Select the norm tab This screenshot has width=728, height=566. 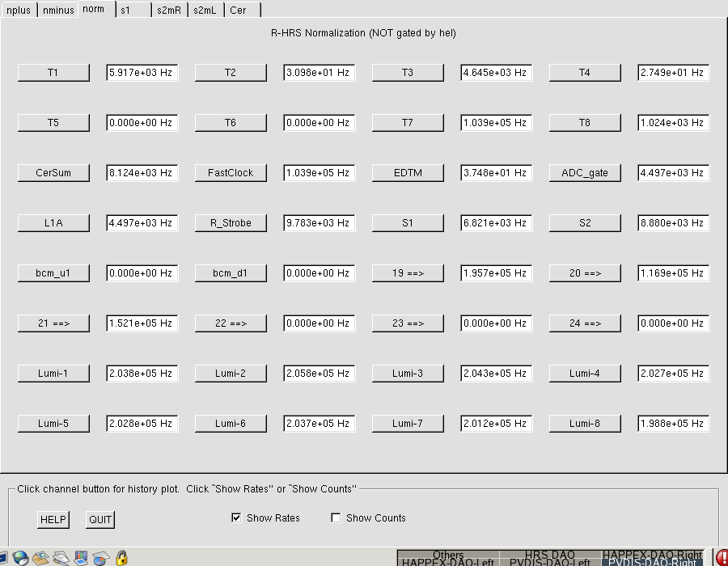96,9
